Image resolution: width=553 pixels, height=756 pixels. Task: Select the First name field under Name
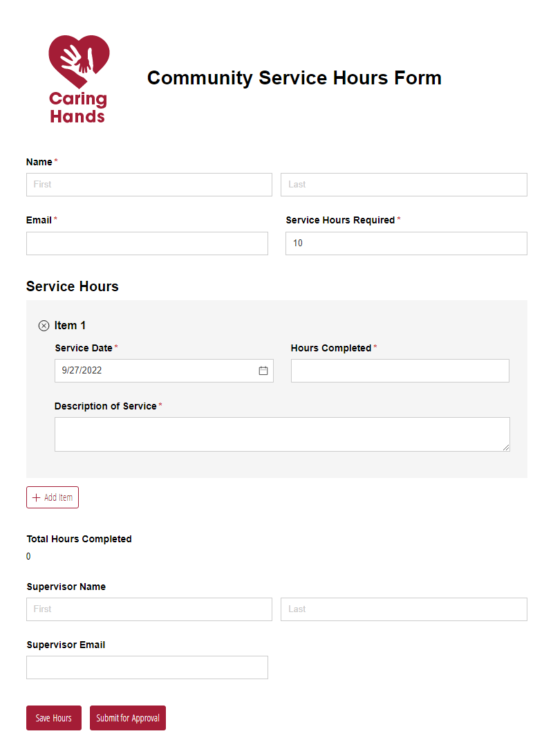pyautogui.click(x=149, y=184)
